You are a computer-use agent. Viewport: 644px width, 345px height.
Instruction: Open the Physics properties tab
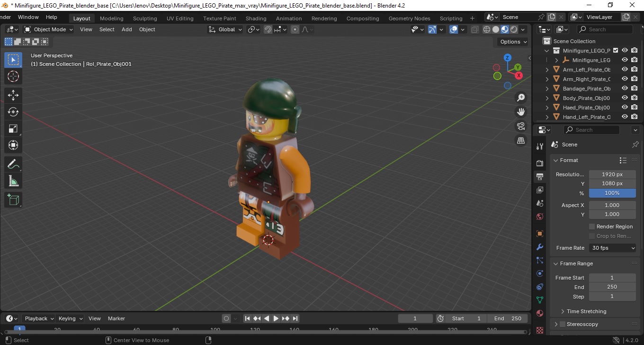[540, 273]
